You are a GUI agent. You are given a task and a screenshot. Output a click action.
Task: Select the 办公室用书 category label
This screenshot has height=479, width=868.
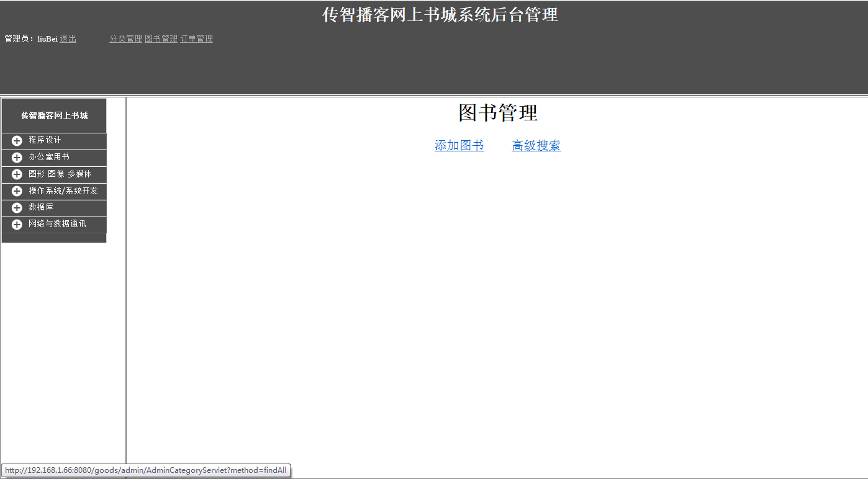[49, 157]
